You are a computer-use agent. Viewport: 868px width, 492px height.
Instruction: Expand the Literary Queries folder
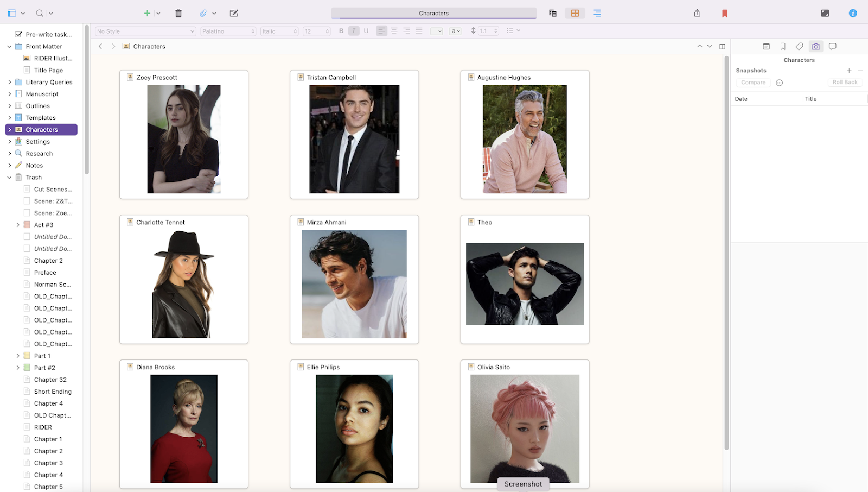point(10,83)
